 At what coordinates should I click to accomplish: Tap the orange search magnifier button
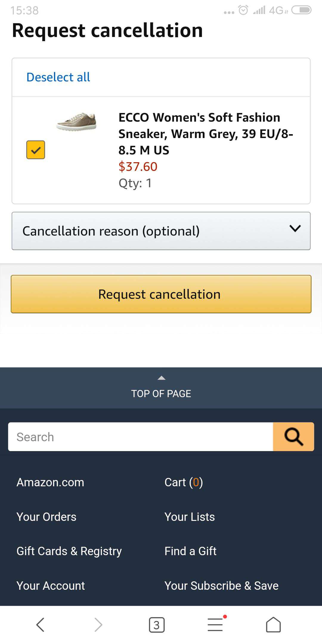[293, 437]
